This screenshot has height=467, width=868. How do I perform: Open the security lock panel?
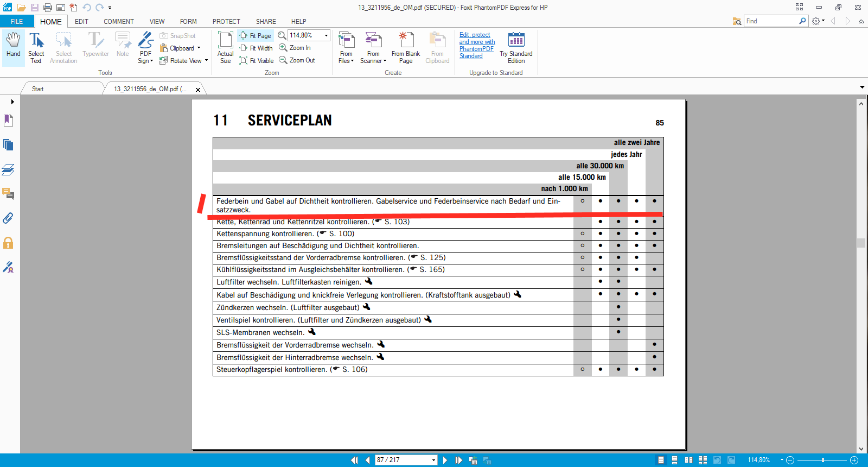pos(8,243)
